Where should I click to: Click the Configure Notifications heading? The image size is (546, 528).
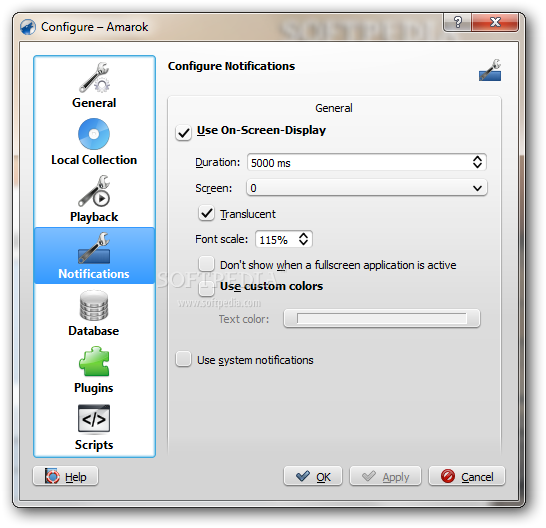click(x=231, y=66)
